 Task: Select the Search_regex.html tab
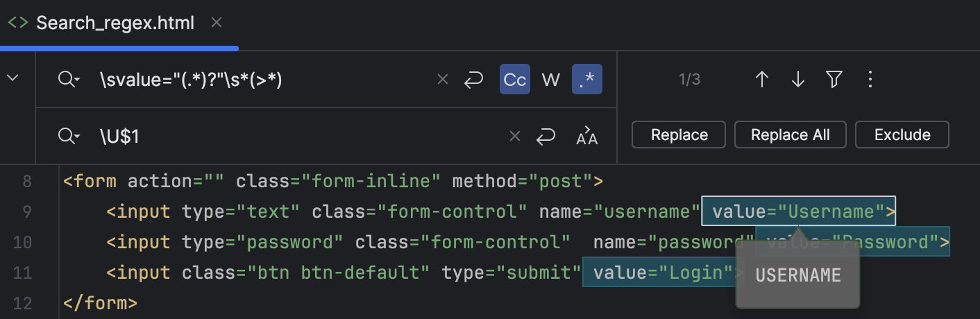click(115, 23)
